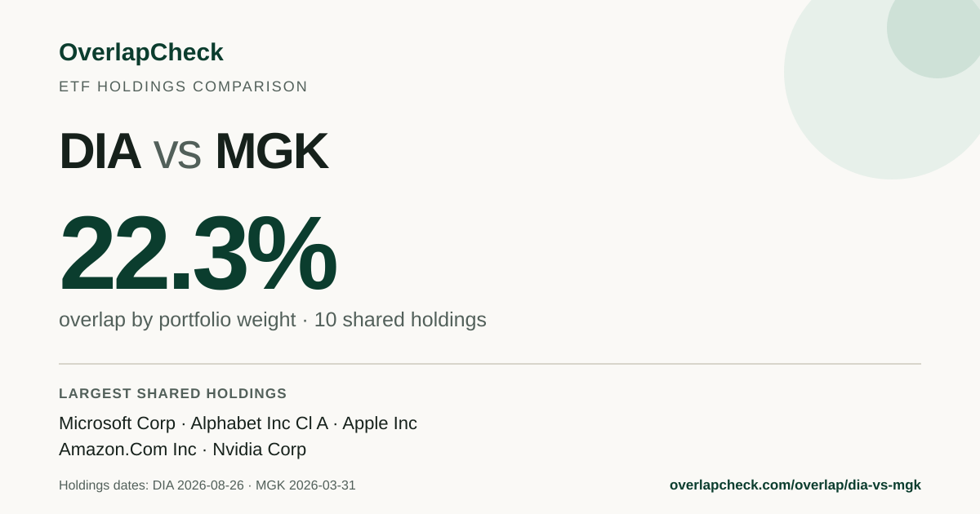Click the 'vs' separator between tickers
The image size is (980, 514).
pyautogui.click(x=177, y=155)
